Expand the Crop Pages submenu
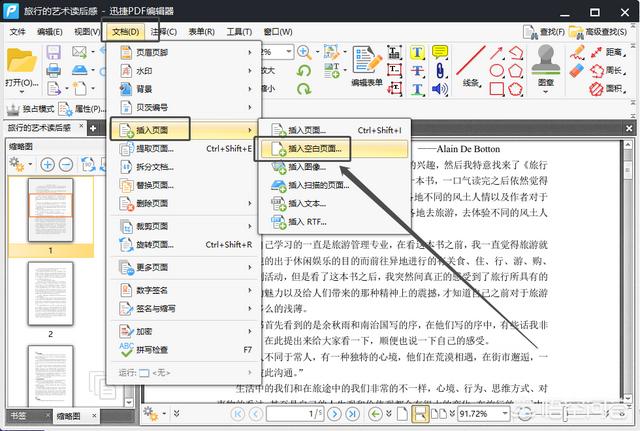 [184, 226]
